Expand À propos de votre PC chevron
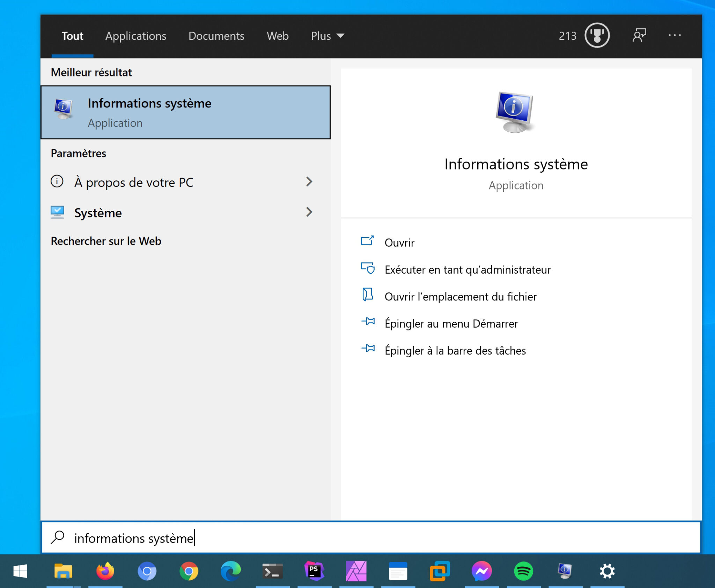The width and height of the screenshot is (715, 588). point(309,182)
